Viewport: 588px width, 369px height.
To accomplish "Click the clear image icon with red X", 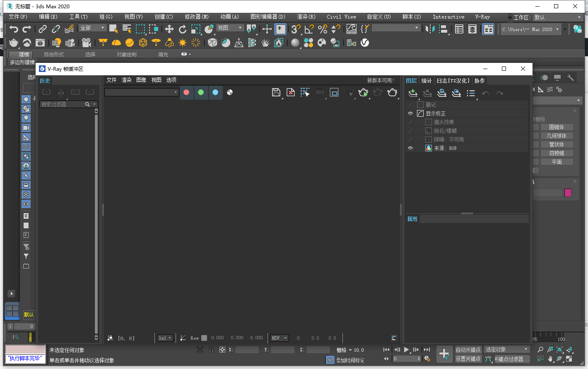I will point(291,93).
